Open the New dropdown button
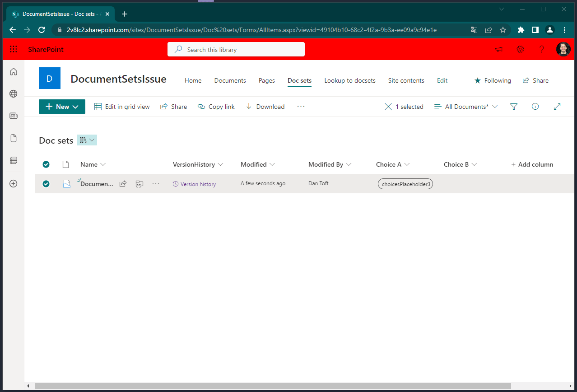 click(62, 107)
